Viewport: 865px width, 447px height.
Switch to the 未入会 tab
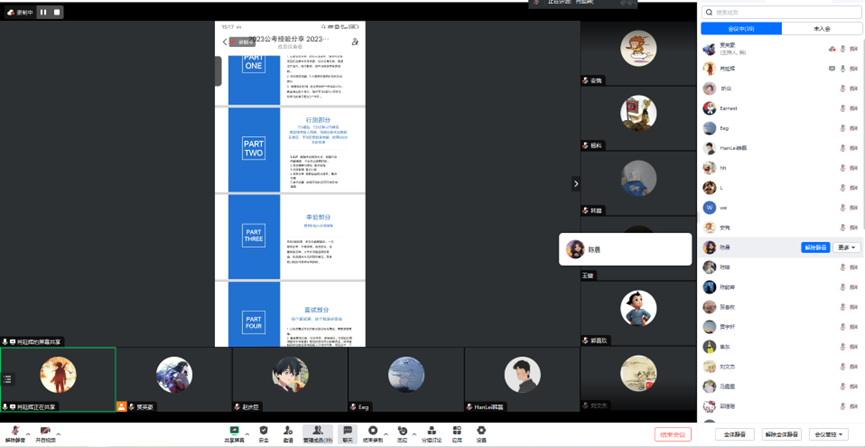(822, 29)
